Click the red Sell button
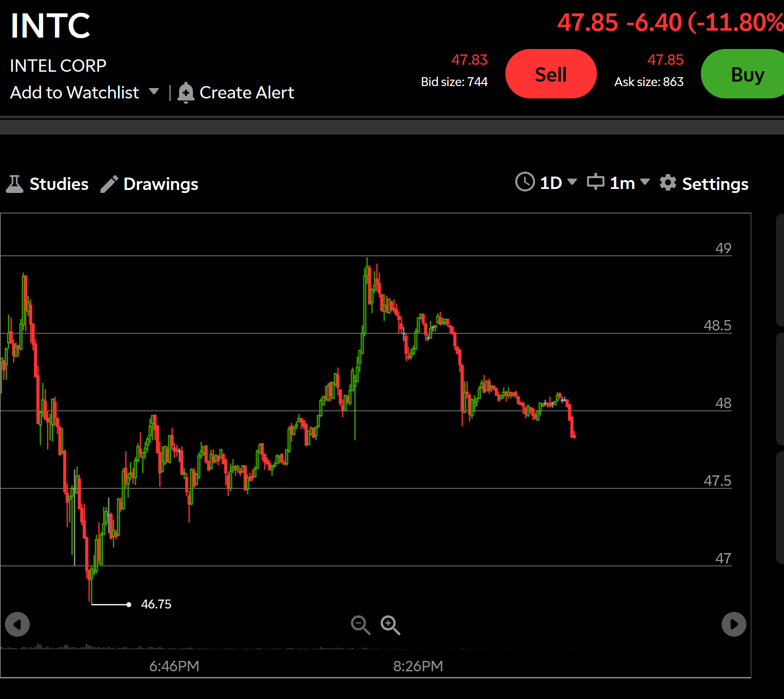Screen dimensions: 784x699 click(551, 74)
